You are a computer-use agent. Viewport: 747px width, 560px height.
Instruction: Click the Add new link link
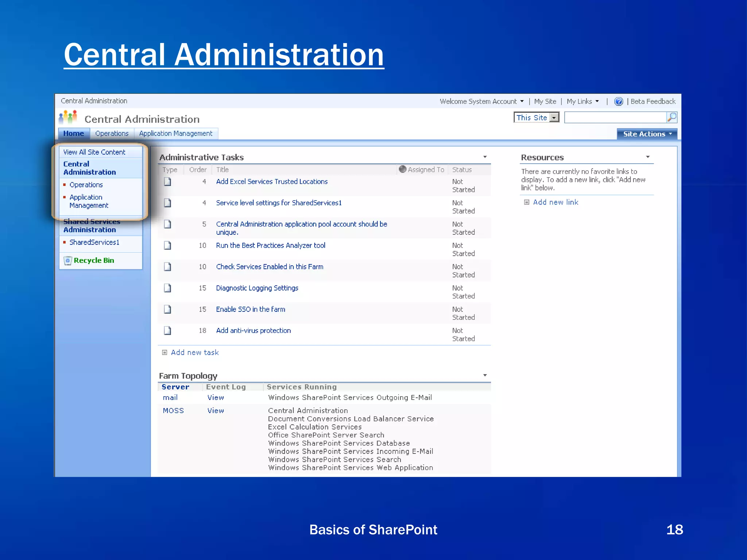pyautogui.click(x=556, y=202)
